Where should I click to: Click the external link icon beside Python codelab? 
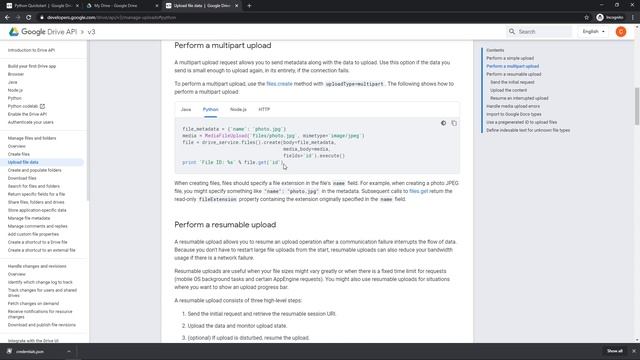(42, 106)
